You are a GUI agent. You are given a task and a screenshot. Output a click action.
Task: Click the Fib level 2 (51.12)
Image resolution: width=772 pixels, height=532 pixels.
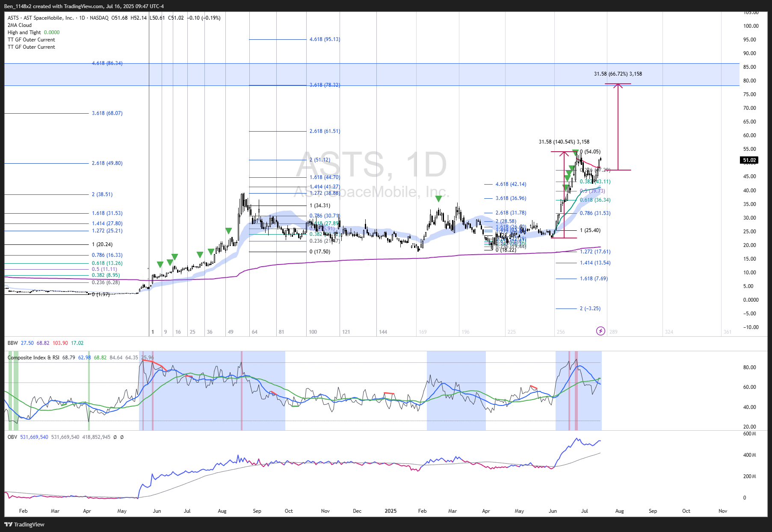(x=319, y=160)
